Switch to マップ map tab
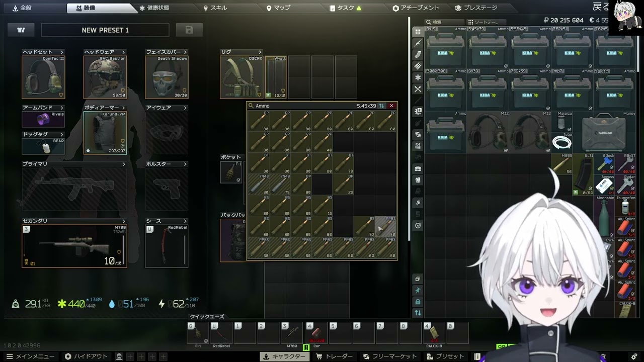The image size is (644, 362). click(278, 8)
